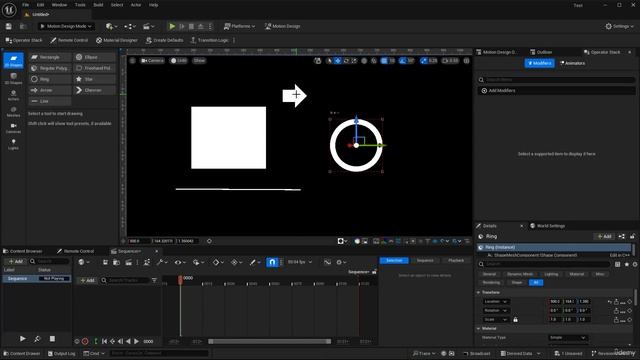
Task: Switch to Content Browser tab
Action: point(23,251)
